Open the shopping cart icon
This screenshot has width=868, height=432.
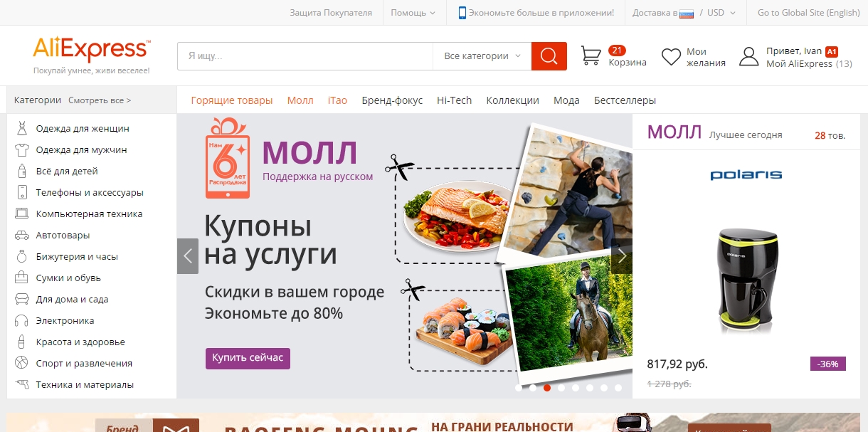(591, 56)
